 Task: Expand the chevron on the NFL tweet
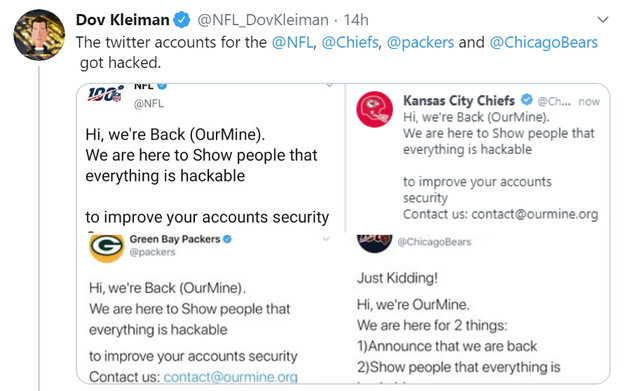pos(329,85)
